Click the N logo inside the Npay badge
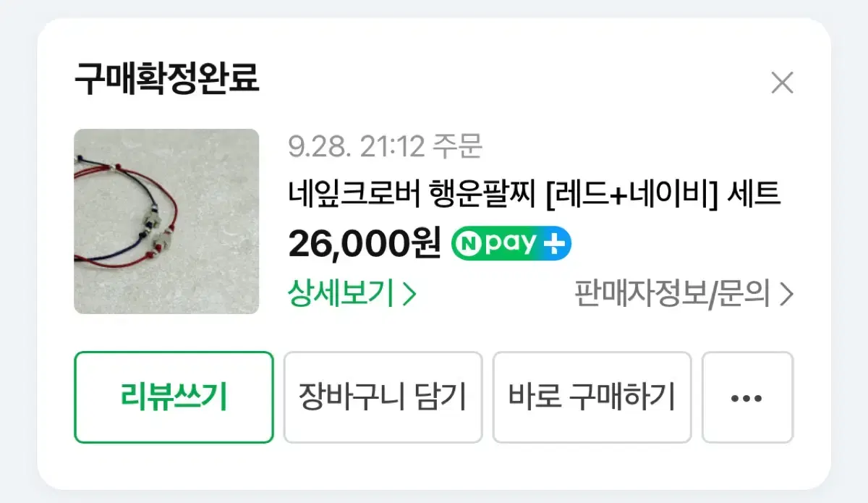Image resolution: width=868 pixels, height=503 pixels. point(470,243)
